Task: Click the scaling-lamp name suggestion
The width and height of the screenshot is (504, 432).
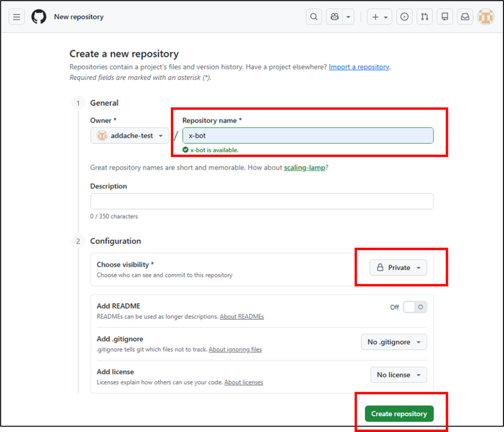Action: tap(304, 168)
